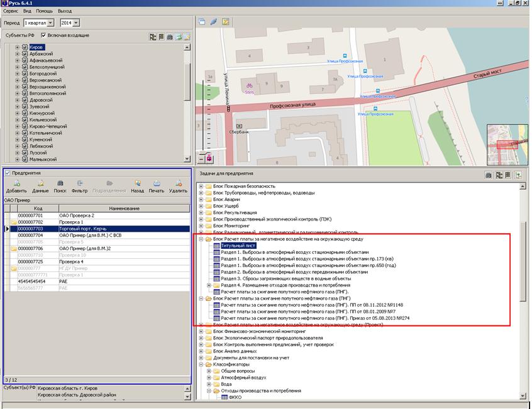Toggle the Предприятия panel checkbox
The height and width of the screenshot is (409, 532).
coord(7,172)
